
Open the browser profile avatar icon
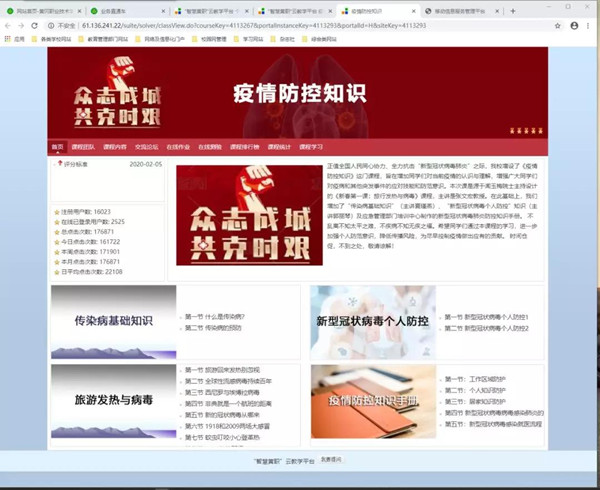tap(575, 25)
